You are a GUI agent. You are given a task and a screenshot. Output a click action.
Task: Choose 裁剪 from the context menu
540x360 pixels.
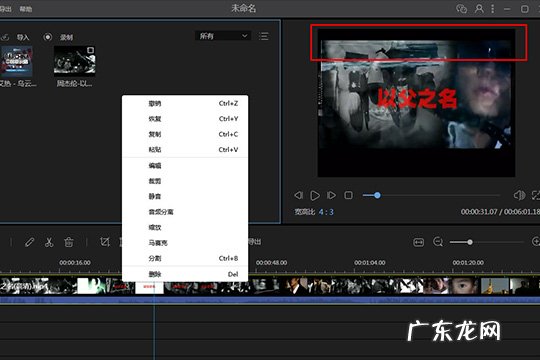click(x=185, y=181)
